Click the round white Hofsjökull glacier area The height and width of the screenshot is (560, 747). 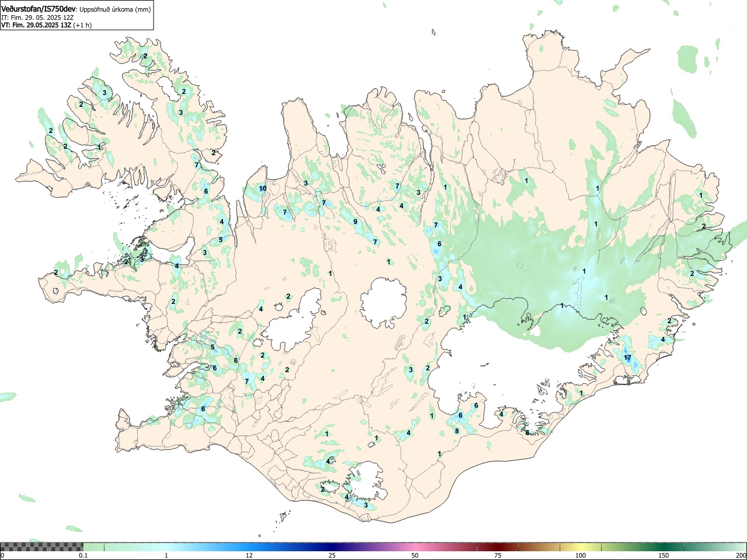[x=383, y=302]
